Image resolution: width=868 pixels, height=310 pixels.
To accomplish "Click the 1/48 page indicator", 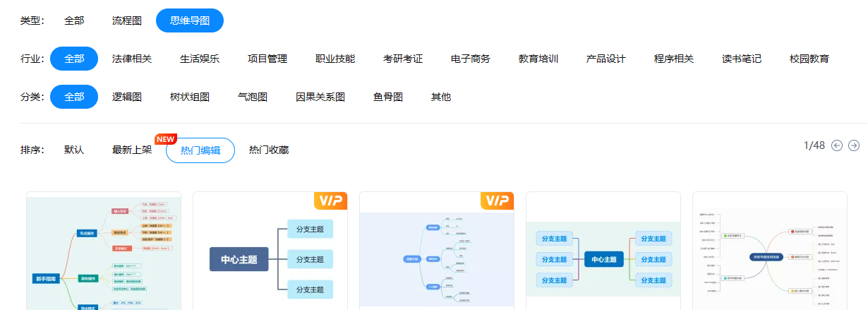I will click(x=814, y=145).
